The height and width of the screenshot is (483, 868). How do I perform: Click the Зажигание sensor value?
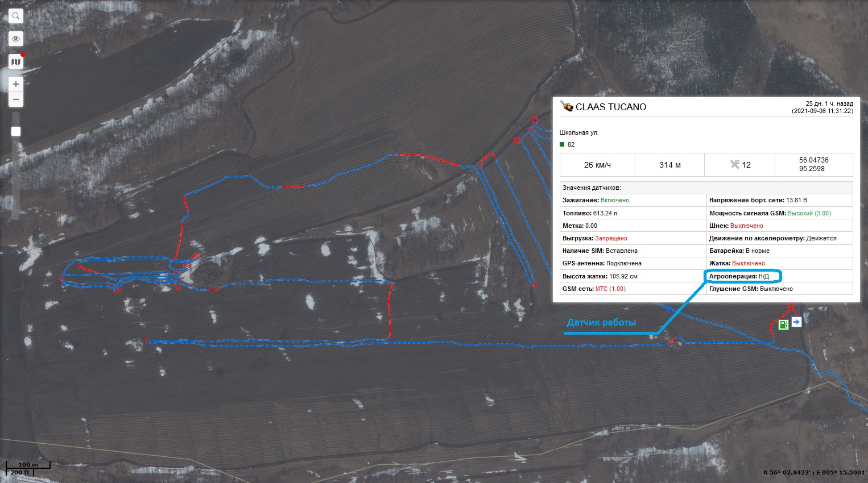coord(614,200)
